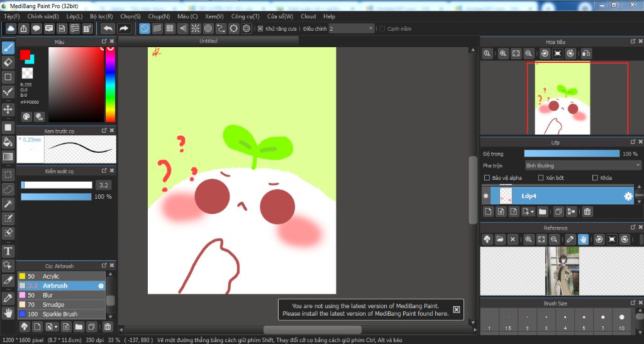This screenshot has width=644, height=344.
Task: Switch to the Untitled canvas tab
Action: point(208,41)
